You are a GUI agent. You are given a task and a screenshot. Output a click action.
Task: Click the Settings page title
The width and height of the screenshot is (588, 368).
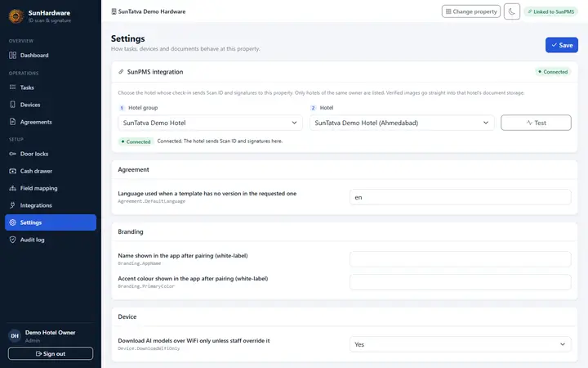coord(128,38)
